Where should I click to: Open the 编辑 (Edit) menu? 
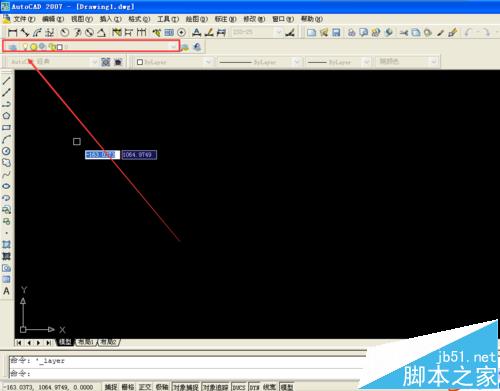coord(53,19)
